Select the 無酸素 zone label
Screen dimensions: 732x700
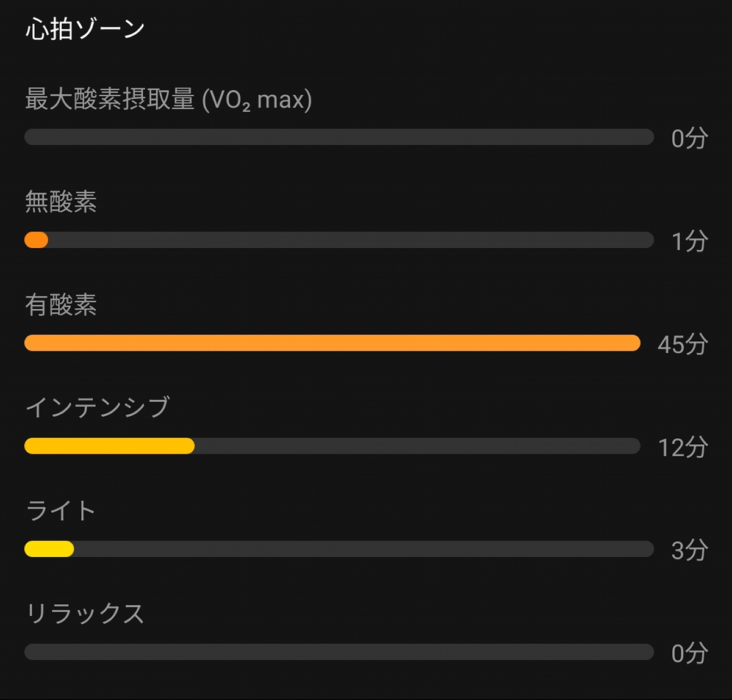coord(61,202)
